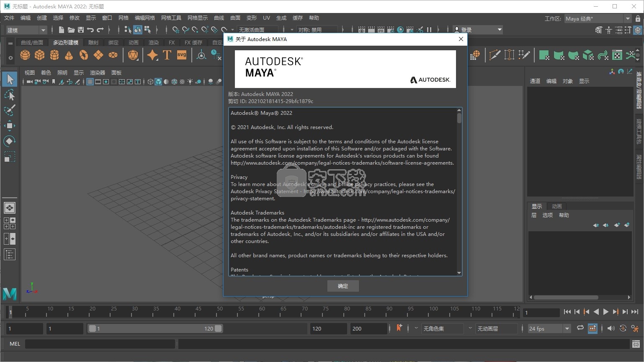Open the 建模 menu set dropdown
This screenshot has width=644, height=362.
coord(26,30)
